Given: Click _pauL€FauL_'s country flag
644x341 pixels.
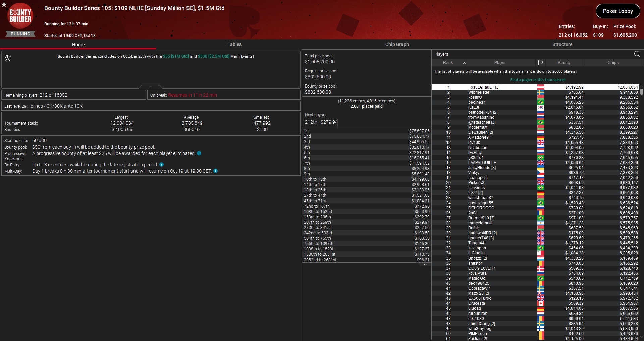Looking at the screenshot, I should tap(540, 87).
